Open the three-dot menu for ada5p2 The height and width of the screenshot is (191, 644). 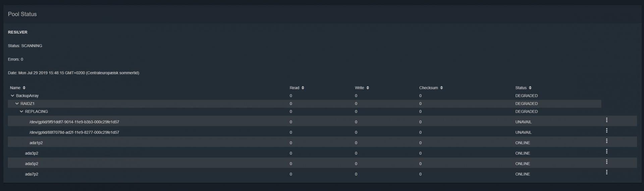coord(606,162)
